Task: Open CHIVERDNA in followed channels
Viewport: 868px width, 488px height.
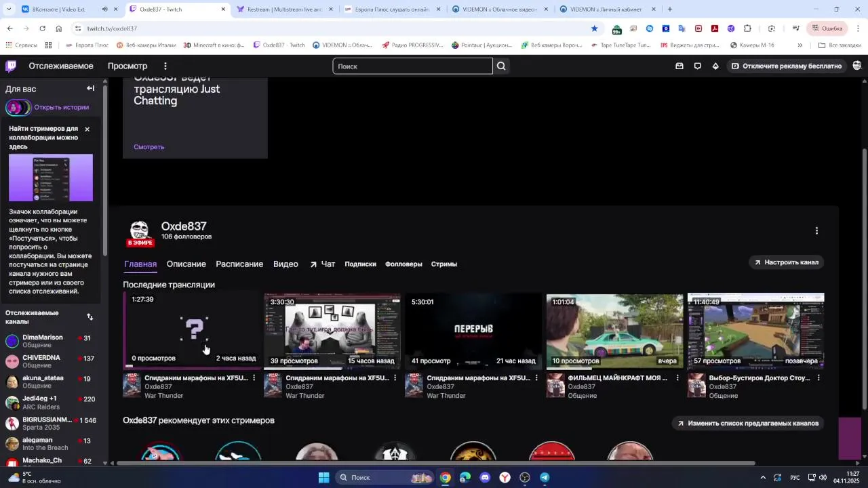Action: pyautogui.click(x=51, y=361)
